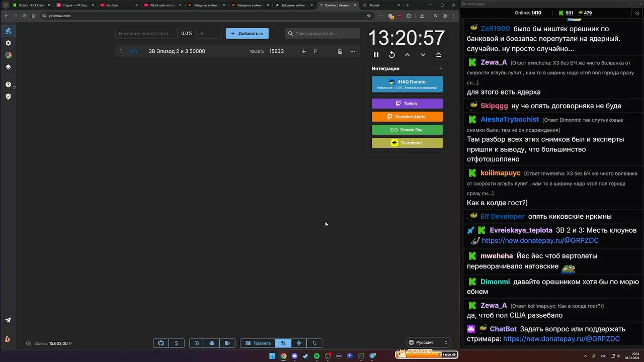The image size is (644, 362).
Task: Reset the auction timer
Action: pos(392,55)
